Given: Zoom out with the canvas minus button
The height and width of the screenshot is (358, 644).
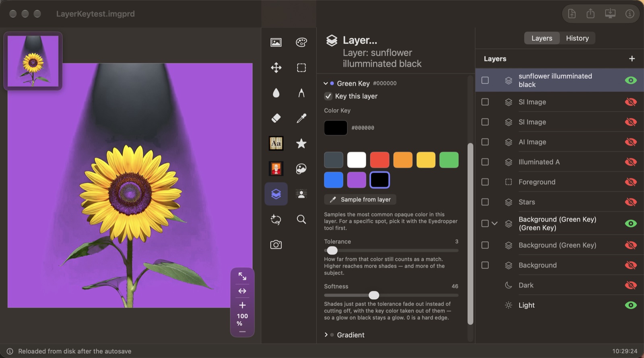Looking at the screenshot, I should 242,332.
